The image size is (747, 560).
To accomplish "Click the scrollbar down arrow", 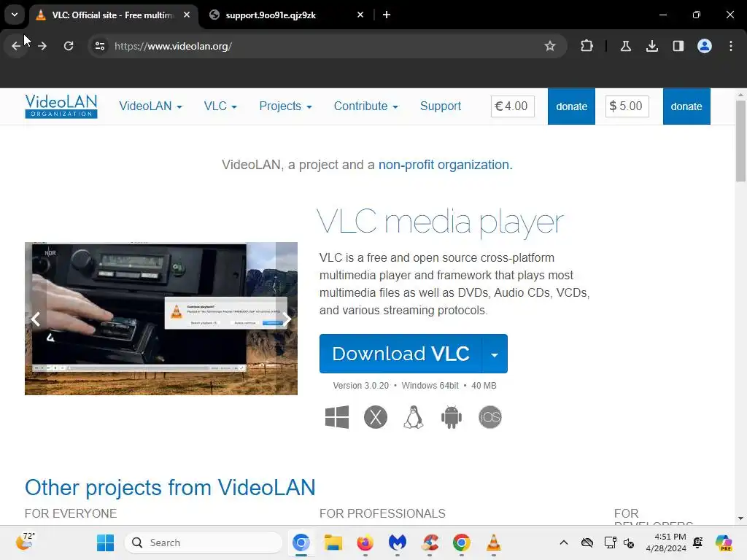I will (x=740, y=518).
